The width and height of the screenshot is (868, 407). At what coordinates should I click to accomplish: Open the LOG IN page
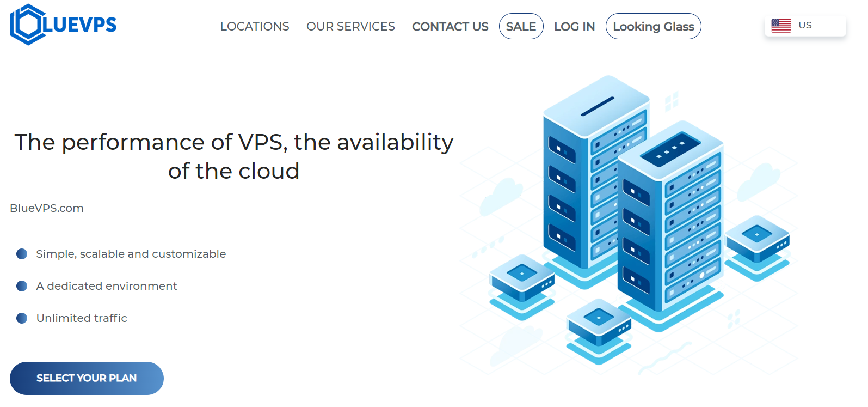(574, 26)
